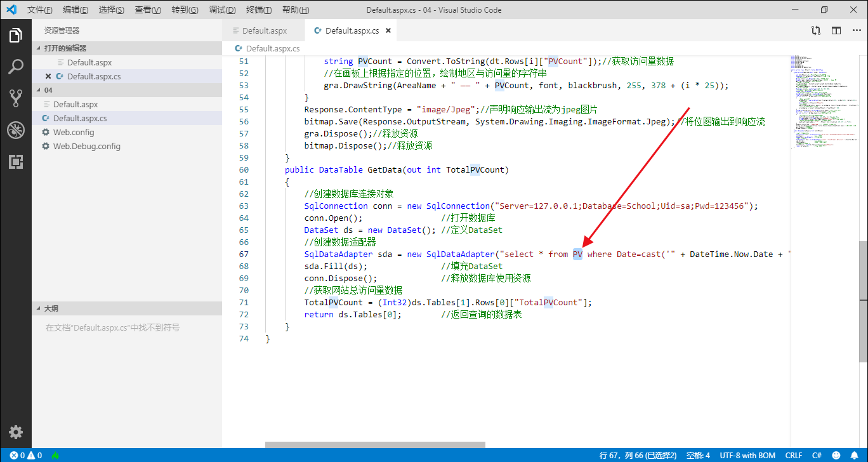Click bitmap.Dispose() on line 58
Viewport: 868px width, 462px height.
point(346,145)
